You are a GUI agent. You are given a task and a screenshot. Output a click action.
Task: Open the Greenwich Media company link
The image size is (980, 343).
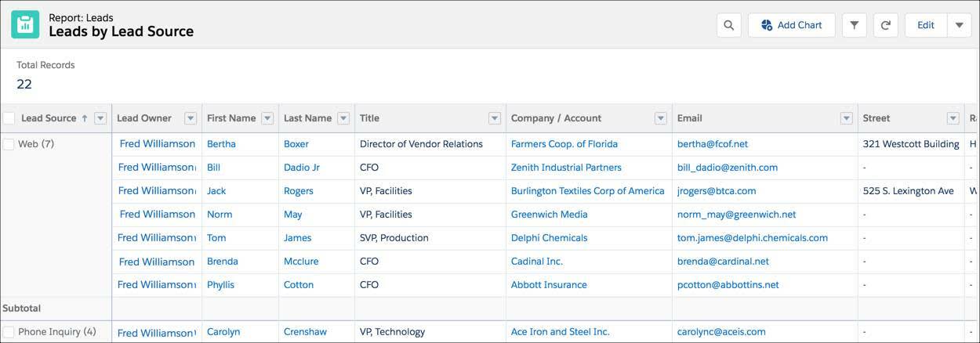pos(549,215)
